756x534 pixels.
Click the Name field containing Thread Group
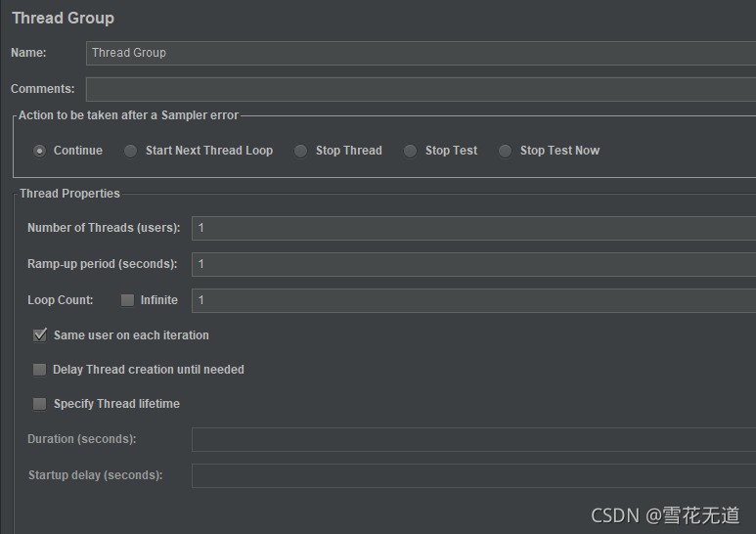click(x=421, y=53)
